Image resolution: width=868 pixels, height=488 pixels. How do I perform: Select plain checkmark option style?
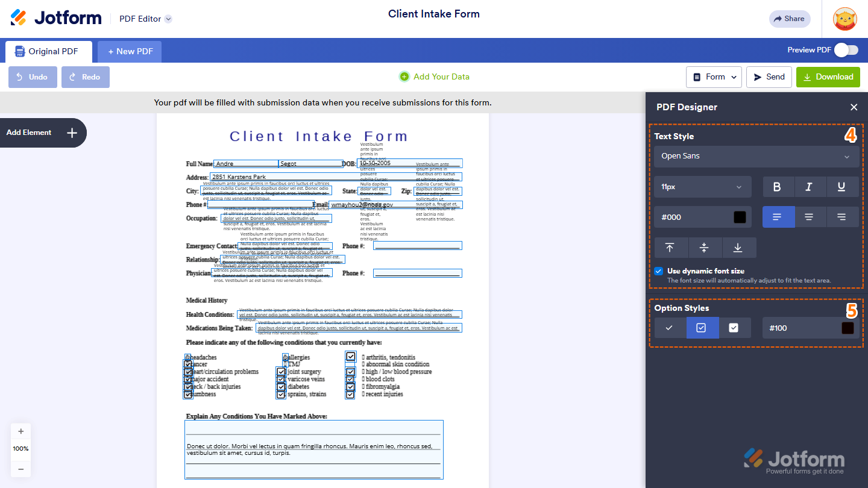click(x=670, y=328)
